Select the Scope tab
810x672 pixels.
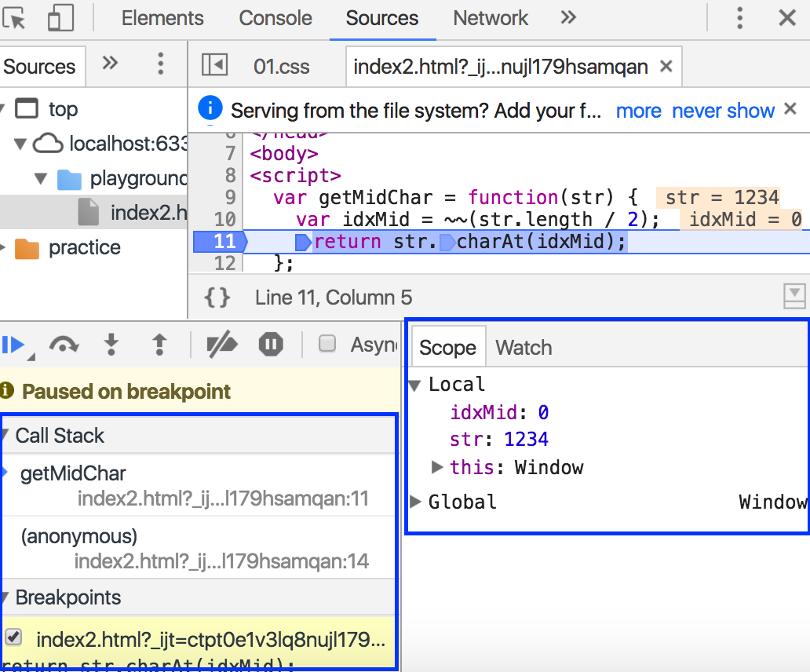tap(448, 348)
